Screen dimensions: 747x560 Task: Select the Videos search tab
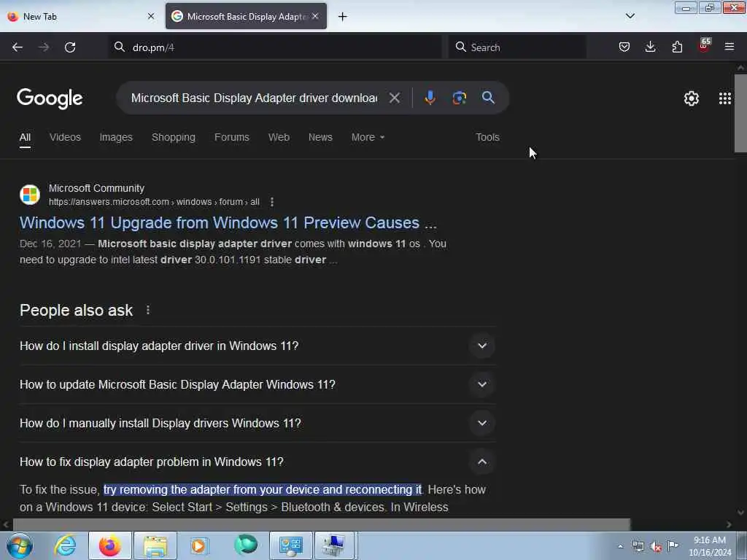click(x=65, y=137)
